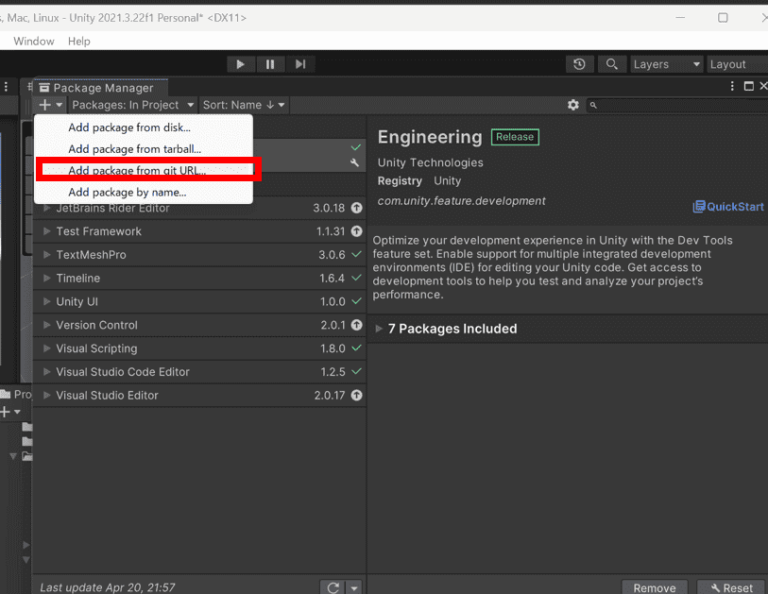
Task: Expand the TextMeshPro package entry
Action: (47, 255)
